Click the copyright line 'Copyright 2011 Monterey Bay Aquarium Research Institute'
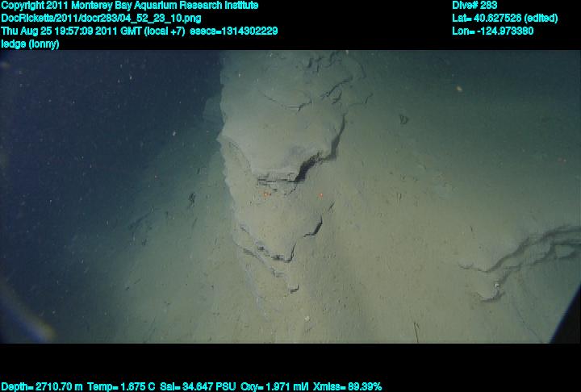581x392 pixels. 130,6
